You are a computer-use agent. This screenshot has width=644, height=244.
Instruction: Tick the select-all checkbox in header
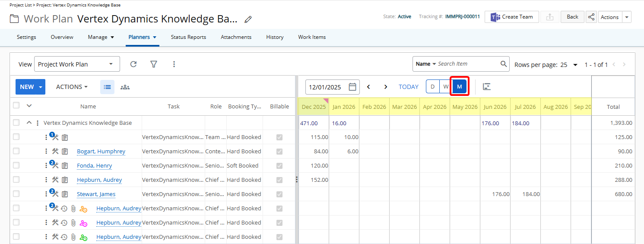16,105
